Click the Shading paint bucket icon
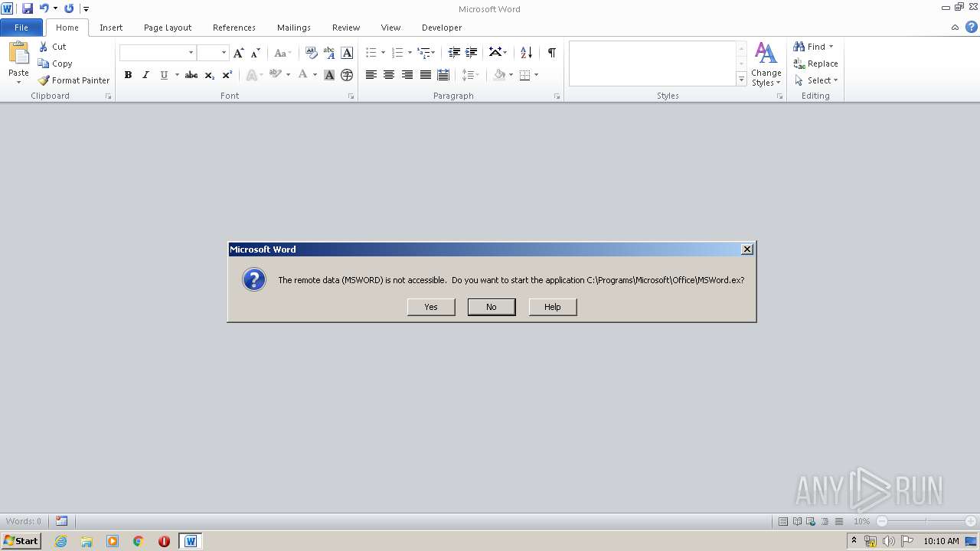This screenshot has width=980, height=551. [x=499, y=75]
